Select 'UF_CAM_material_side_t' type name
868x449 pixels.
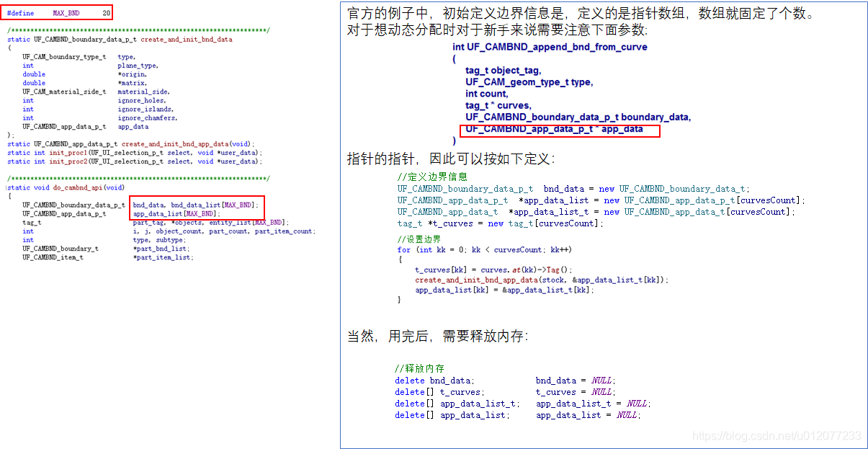(64, 92)
